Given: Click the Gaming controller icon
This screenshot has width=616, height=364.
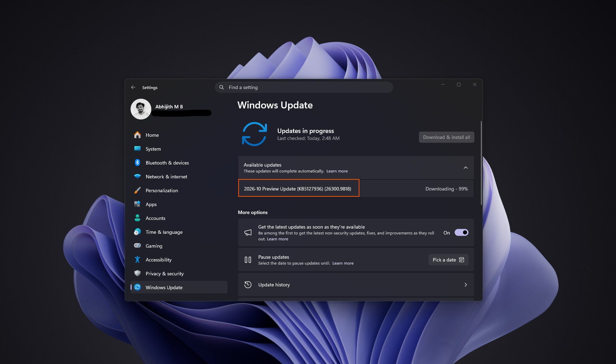Looking at the screenshot, I should [x=137, y=246].
